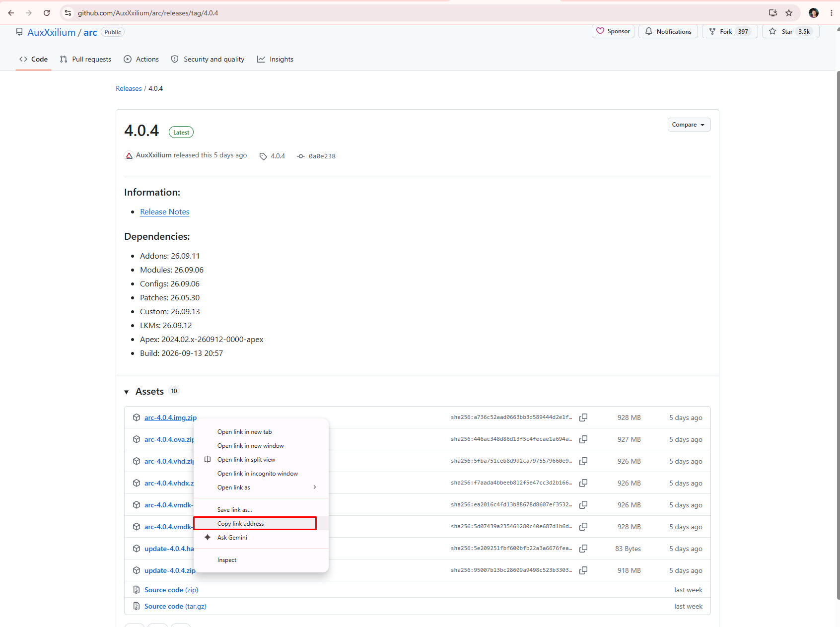Screen dimensions: 840x627
Task: Collapse the Assets section triangle
Action: (127, 392)
